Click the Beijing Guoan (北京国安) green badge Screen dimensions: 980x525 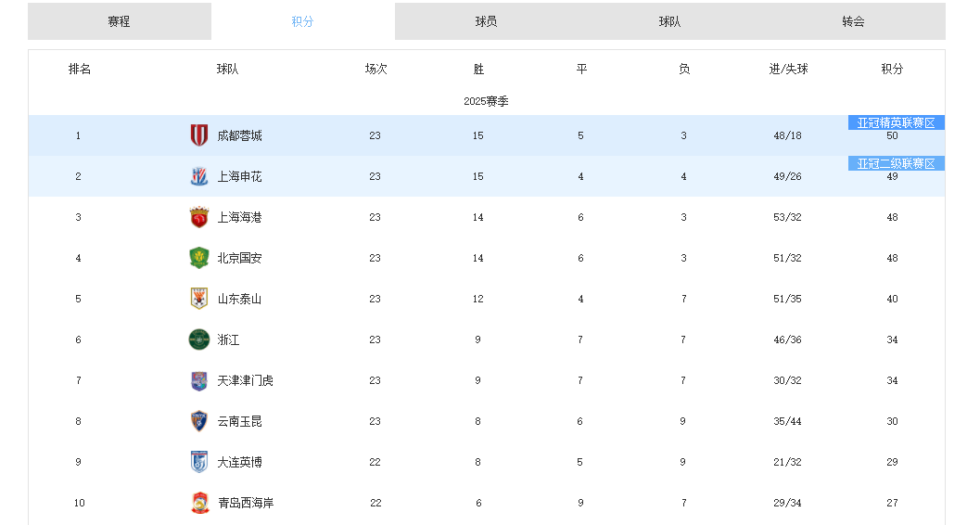(199, 258)
